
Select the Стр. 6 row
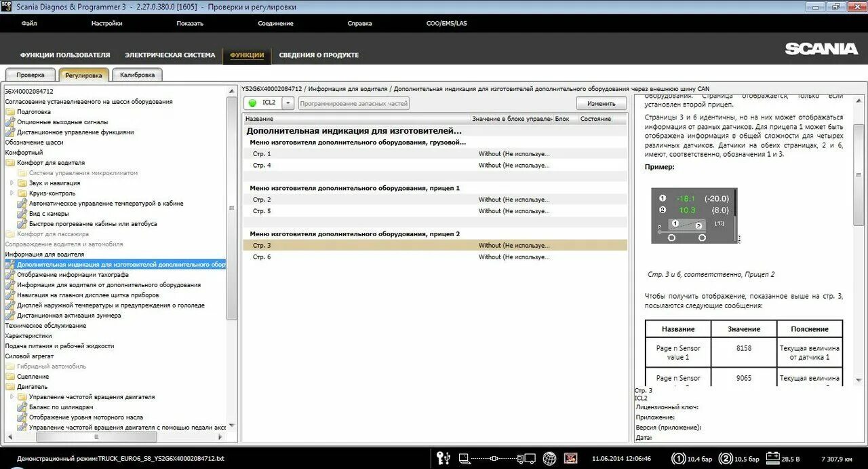pos(435,257)
